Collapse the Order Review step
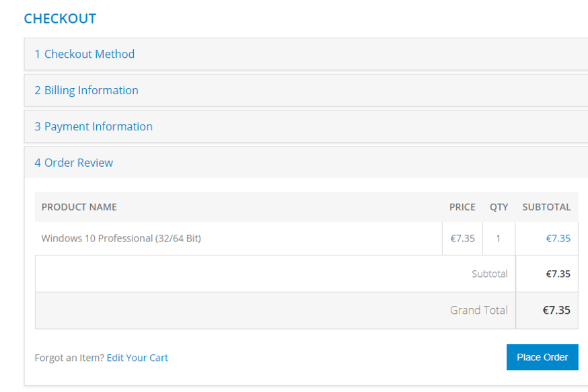 click(74, 163)
